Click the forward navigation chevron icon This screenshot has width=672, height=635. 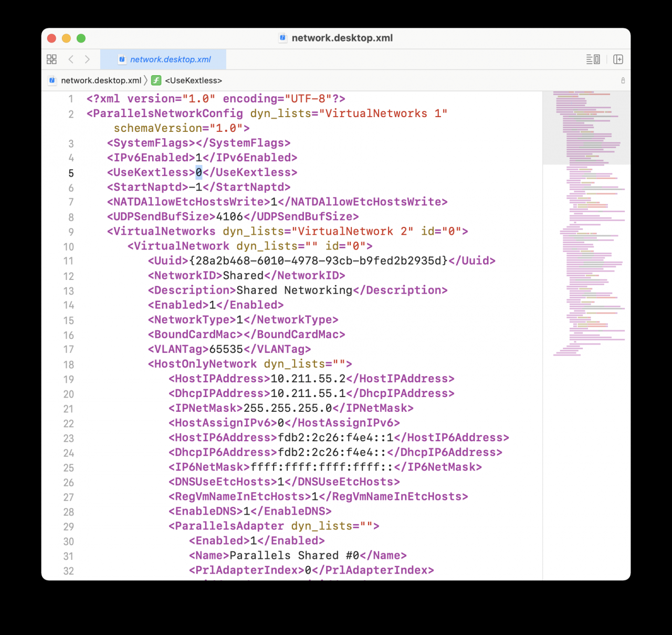point(87,59)
